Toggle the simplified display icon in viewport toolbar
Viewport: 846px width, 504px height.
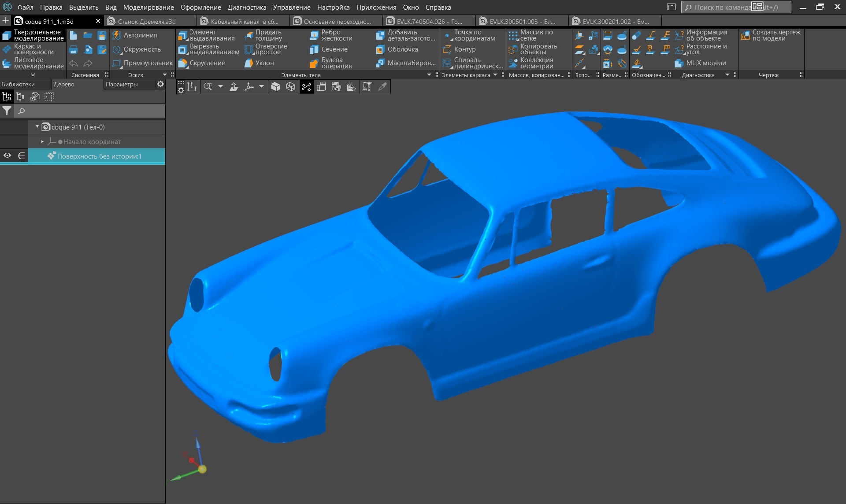[351, 87]
